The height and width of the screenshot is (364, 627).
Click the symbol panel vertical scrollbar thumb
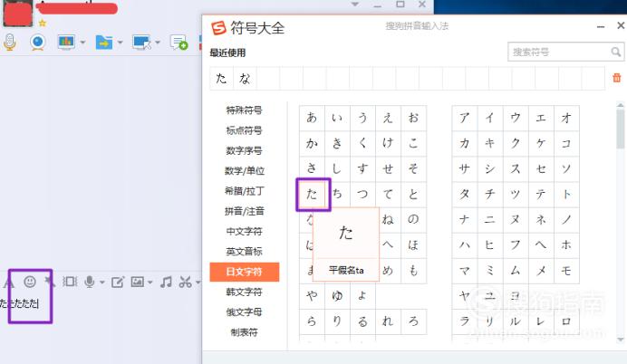(x=621, y=128)
